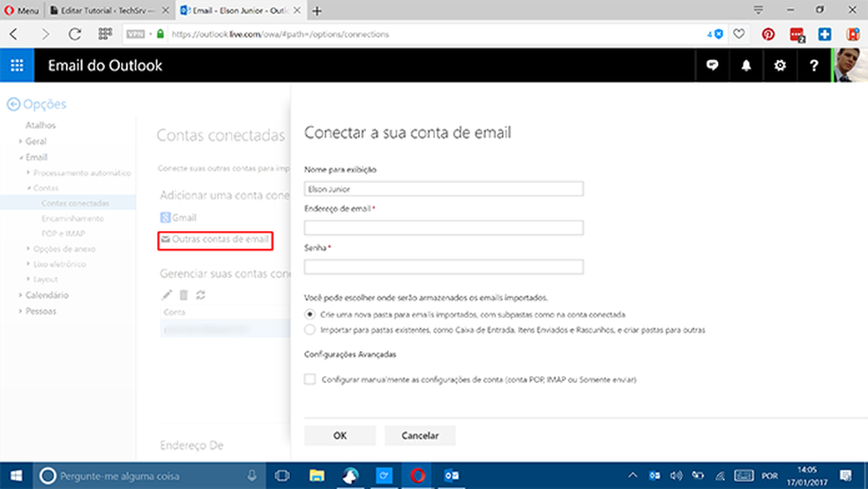Bookmark page with heart icon
The height and width of the screenshot is (489, 868).
pos(739,34)
